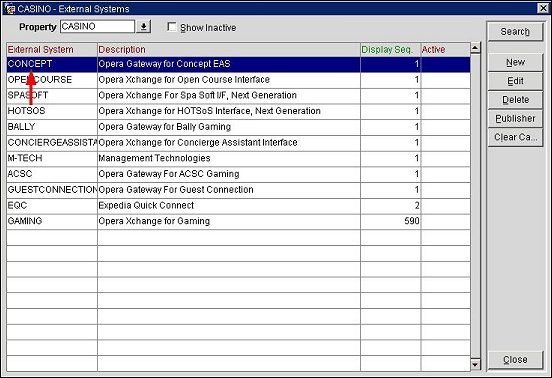Select the CONCEPT row
This screenshot has height=378, width=552.
[238, 64]
